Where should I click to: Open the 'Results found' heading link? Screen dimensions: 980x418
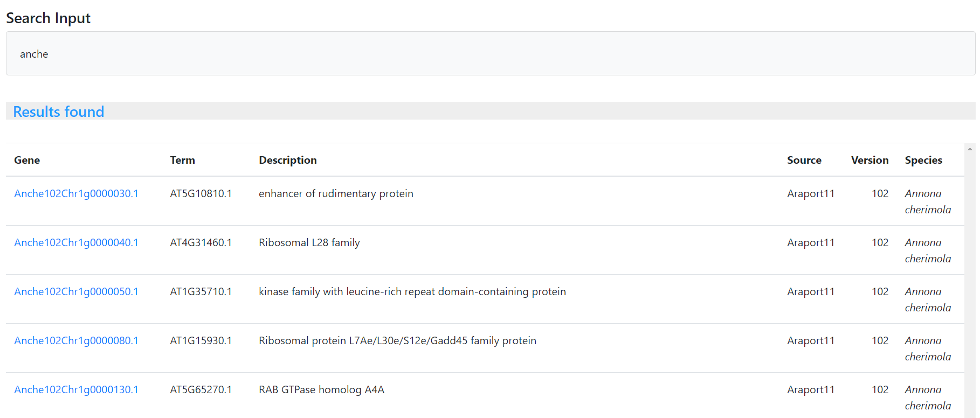point(58,112)
